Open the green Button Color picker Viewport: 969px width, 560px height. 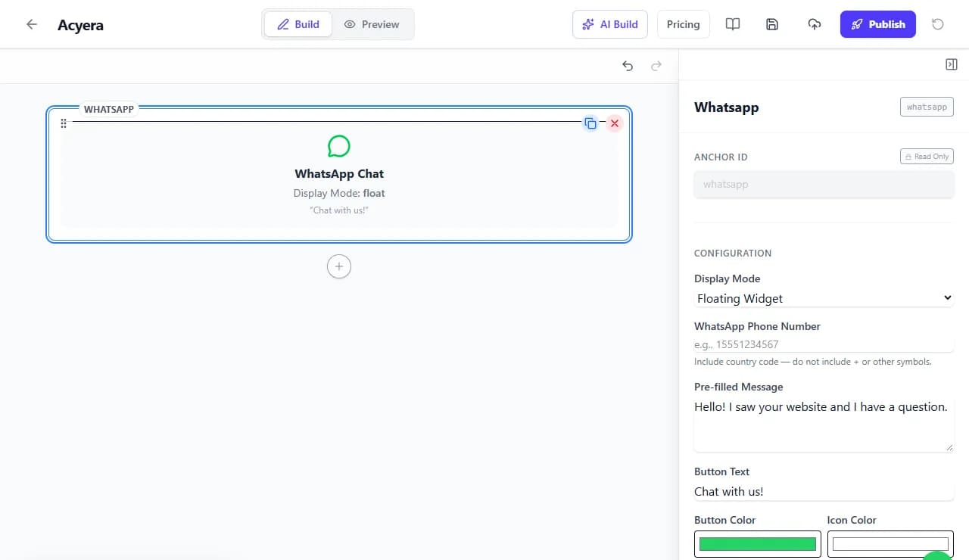coord(758,544)
